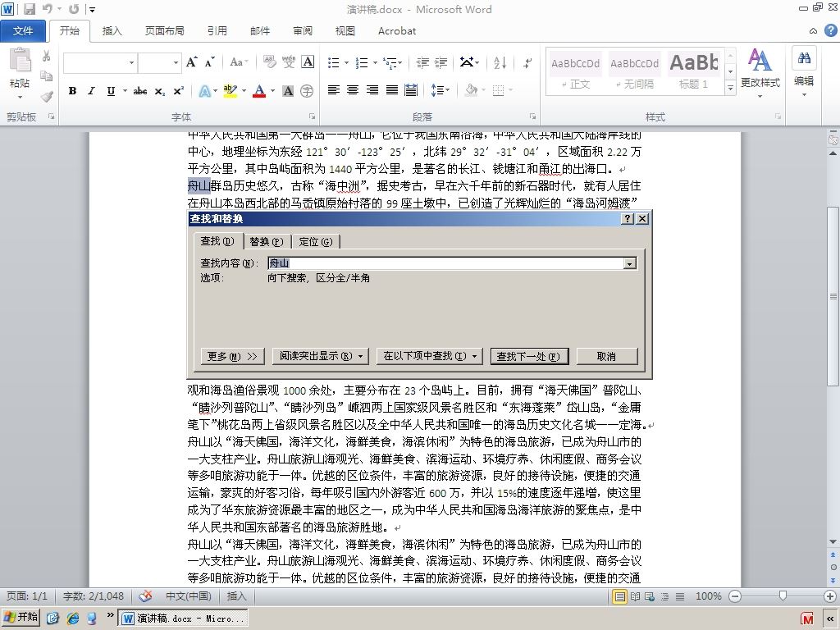Open the Change Styles menu
The width and height of the screenshot is (840, 630).
point(760,74)
